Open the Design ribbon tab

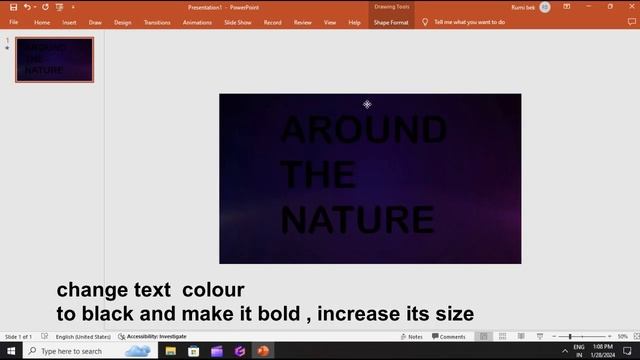(x=122, y=22)
